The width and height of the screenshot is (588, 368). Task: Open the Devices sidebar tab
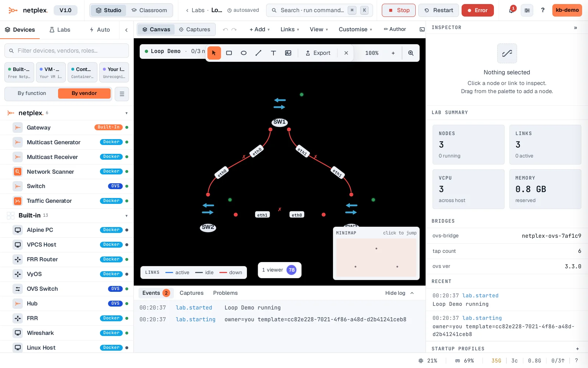(20, 30)
